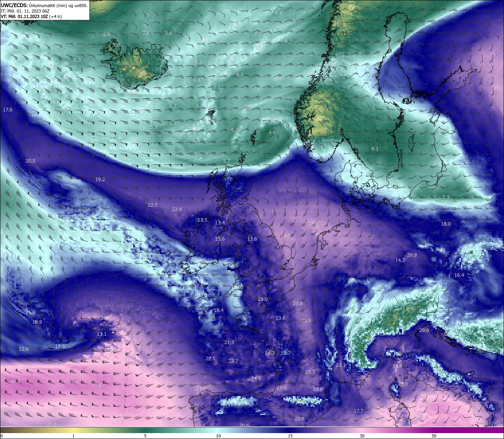Click the UWC/ECDS Úrkomumætti title text

pyautogui.click(x=44, y=5)
